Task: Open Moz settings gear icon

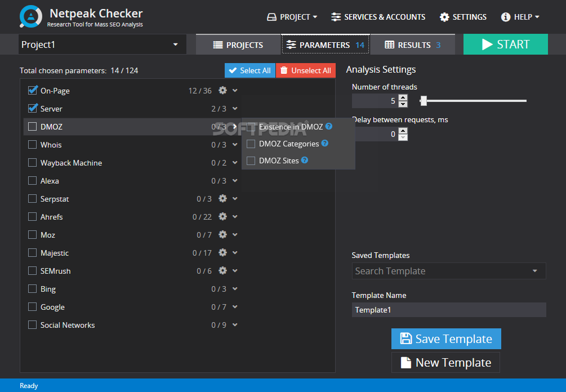Action: (222, 235)
